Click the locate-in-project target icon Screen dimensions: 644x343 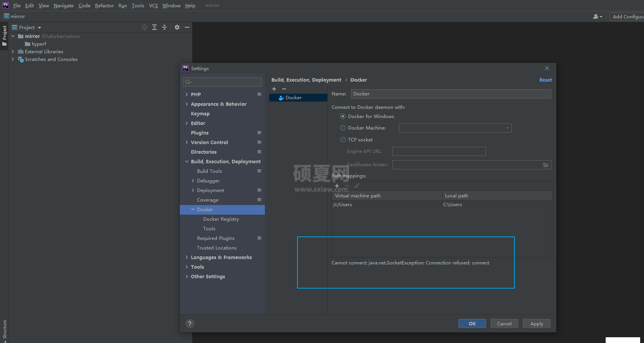(x=145, y=27)
